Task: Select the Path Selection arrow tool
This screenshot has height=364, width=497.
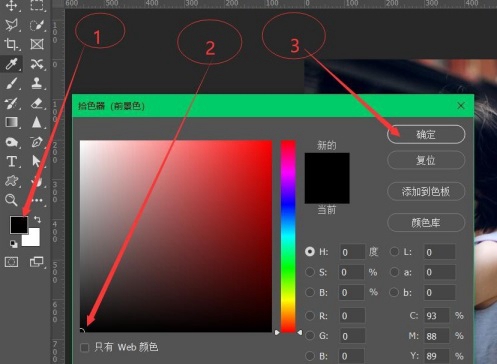Action: pos(37,161)
